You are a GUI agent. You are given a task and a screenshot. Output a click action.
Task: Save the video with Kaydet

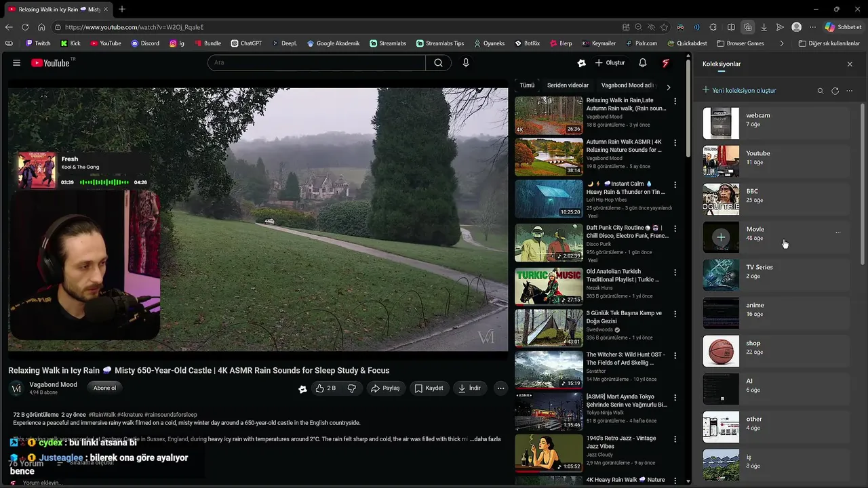pyautogui.click(x=429, y=388)
